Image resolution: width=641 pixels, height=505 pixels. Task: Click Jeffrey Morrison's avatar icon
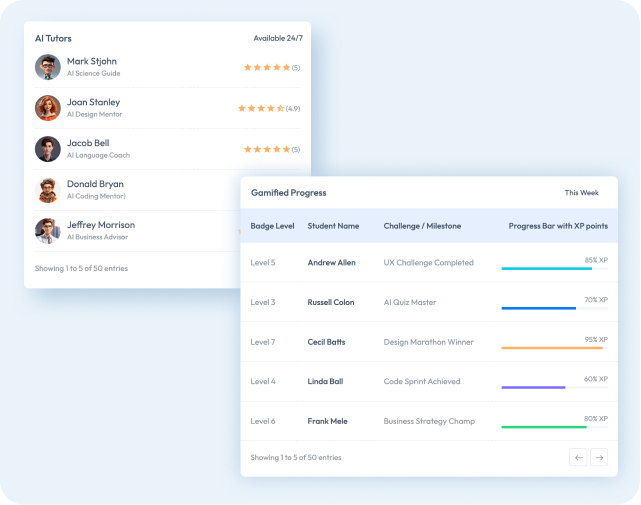pos(47,230)
